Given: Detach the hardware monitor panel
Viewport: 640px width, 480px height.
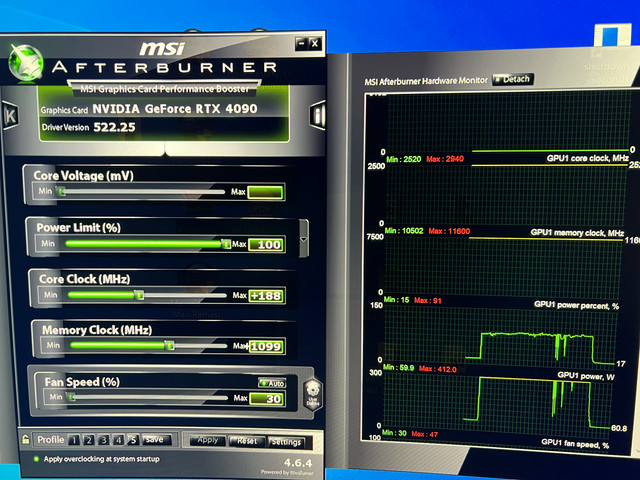Looking at the screenshot, I should 513,79.
